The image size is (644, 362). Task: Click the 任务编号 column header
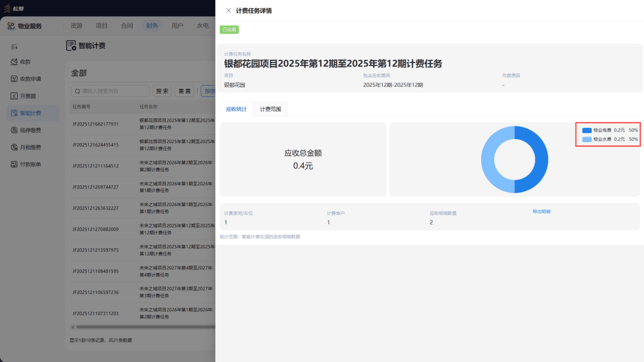pos(81,107)
